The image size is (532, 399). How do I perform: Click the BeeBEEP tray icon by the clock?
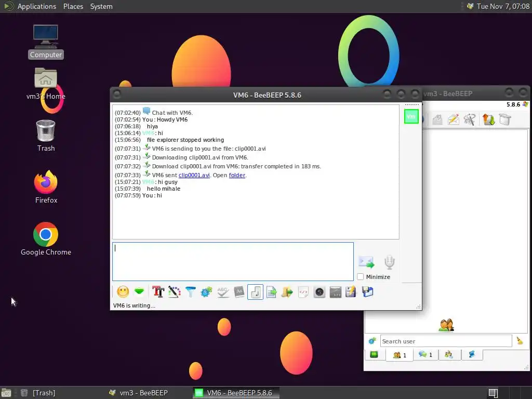coord(470,6)
